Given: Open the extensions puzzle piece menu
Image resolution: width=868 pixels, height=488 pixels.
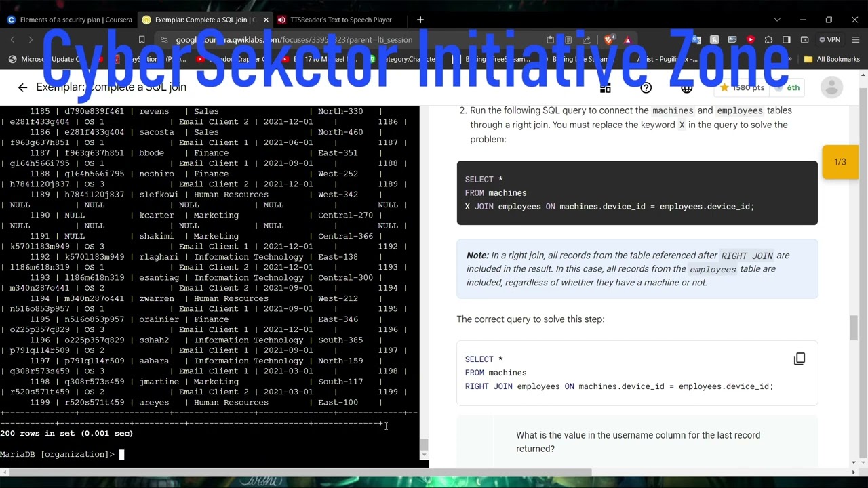Looking at the screenshot, I should pyautogui.click(x=768, y=40).
